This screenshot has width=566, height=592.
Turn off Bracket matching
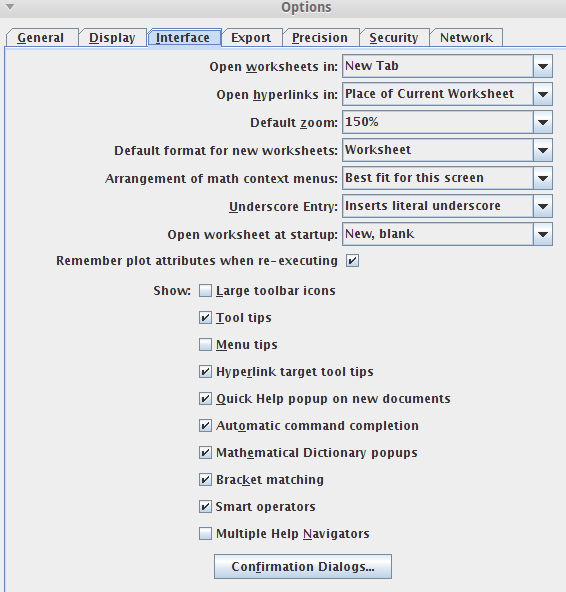[x=205, y=479]
